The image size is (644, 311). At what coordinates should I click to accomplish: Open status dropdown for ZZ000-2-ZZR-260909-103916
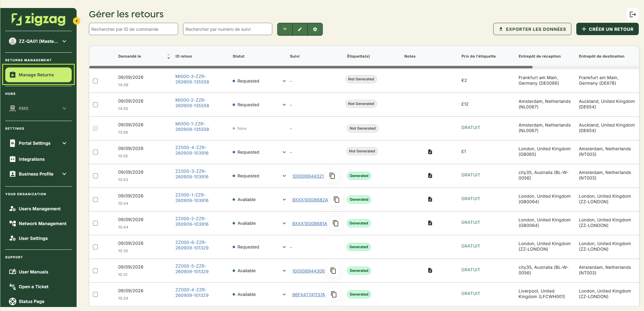[x=284, y=223]
